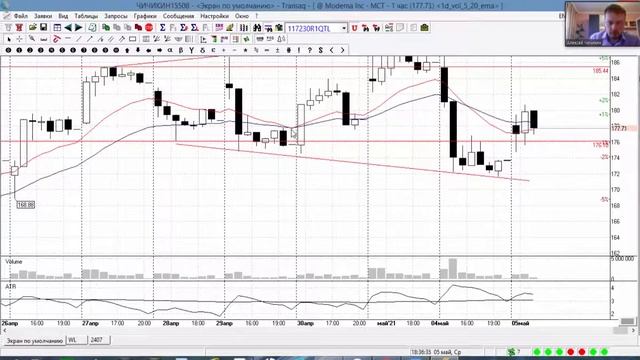640x360 pixels.
Task: Open the Окно menu
Action: click(x=242, y=16)
